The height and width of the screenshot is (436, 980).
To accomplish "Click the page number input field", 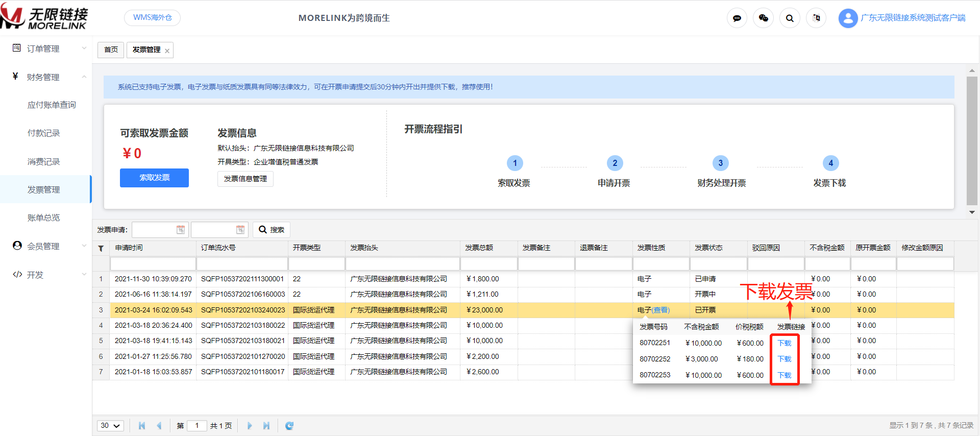I will tap(197, 426).
